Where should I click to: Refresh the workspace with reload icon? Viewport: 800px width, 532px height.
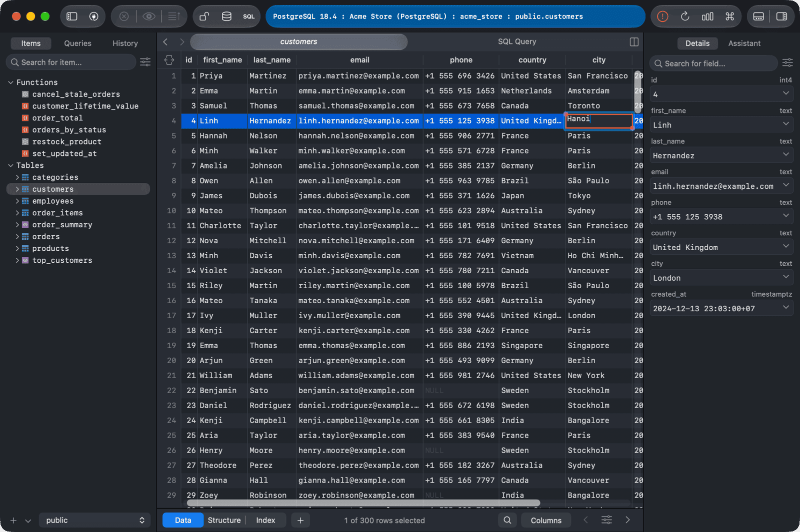click(x=685, y=16)
